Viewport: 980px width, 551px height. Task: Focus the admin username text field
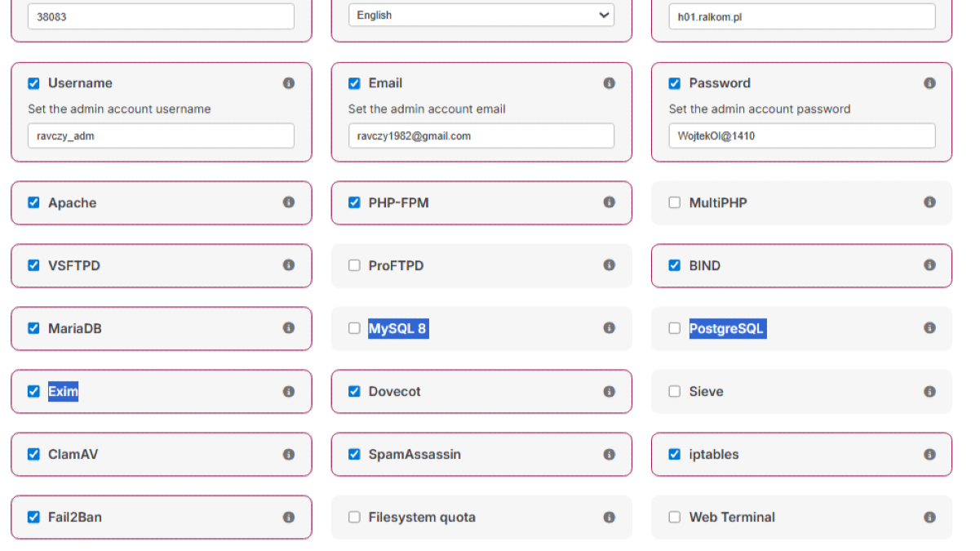(x=161, y=136)
